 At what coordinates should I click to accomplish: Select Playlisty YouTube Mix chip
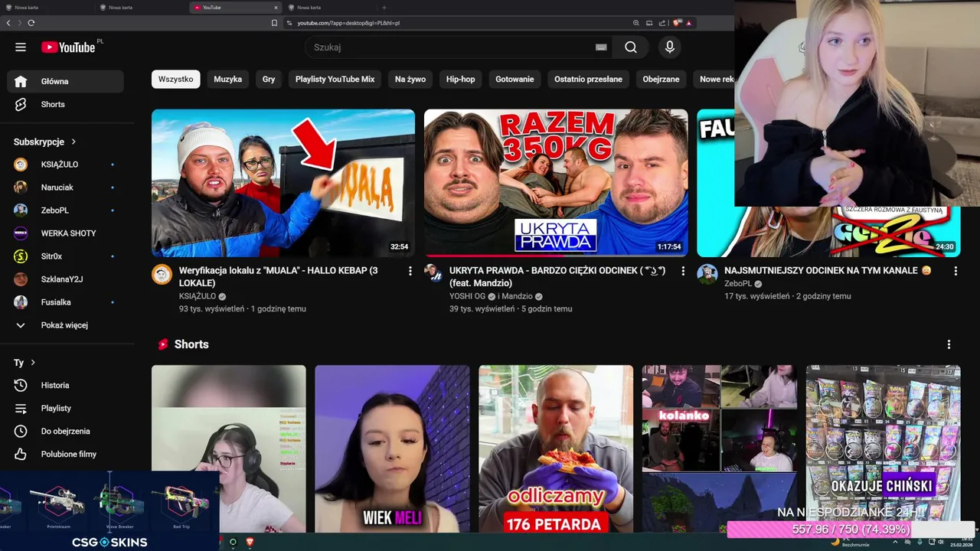pyautogui.click(x=335, y=79)
